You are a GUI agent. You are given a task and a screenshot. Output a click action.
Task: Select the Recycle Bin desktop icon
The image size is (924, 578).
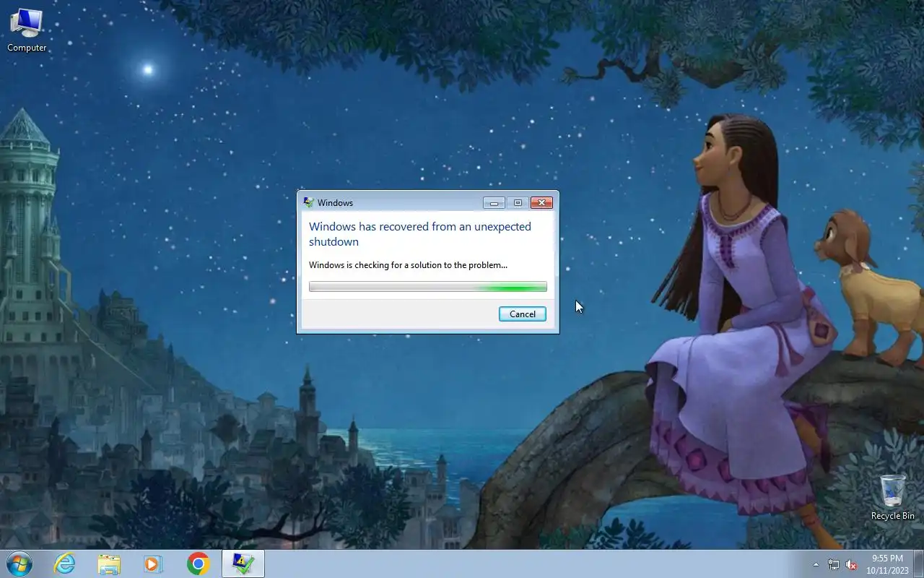[x=892, y=496]
